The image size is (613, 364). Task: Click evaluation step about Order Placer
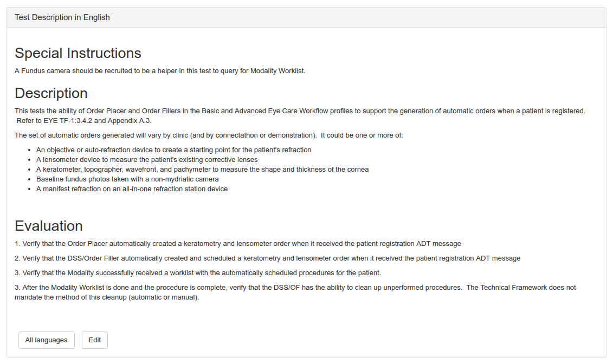(x=237, y=244)
